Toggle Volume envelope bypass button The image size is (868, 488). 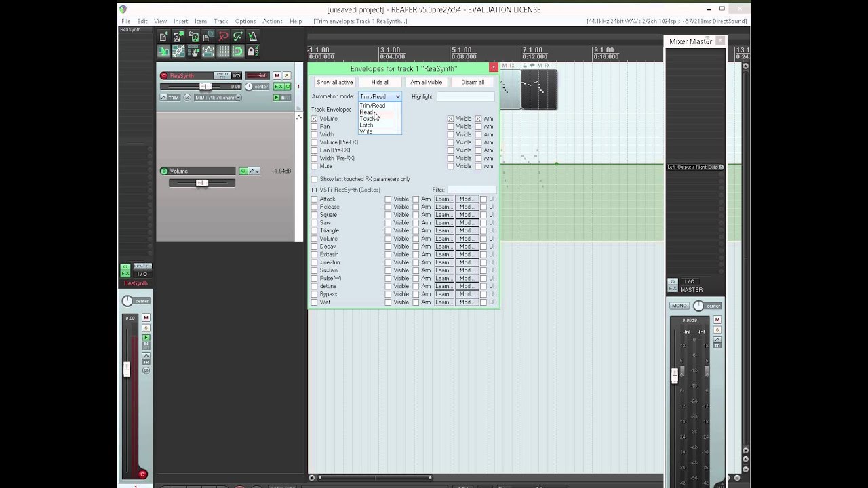[243, 171]
